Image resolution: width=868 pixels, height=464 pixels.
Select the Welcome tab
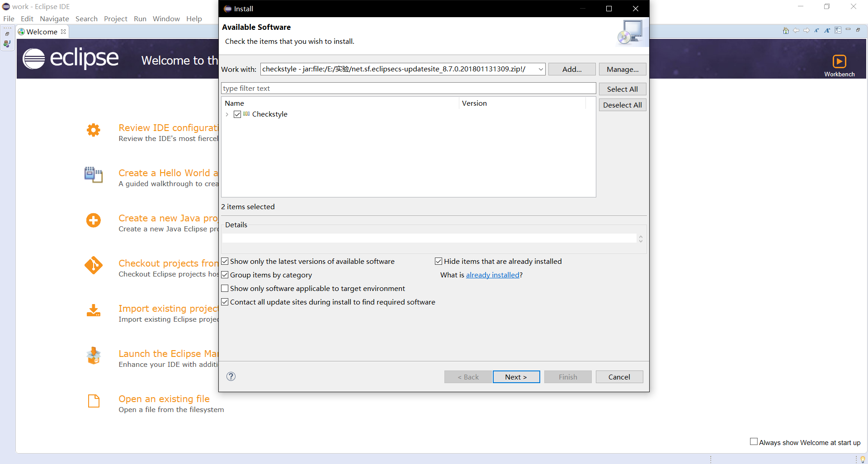42,32
